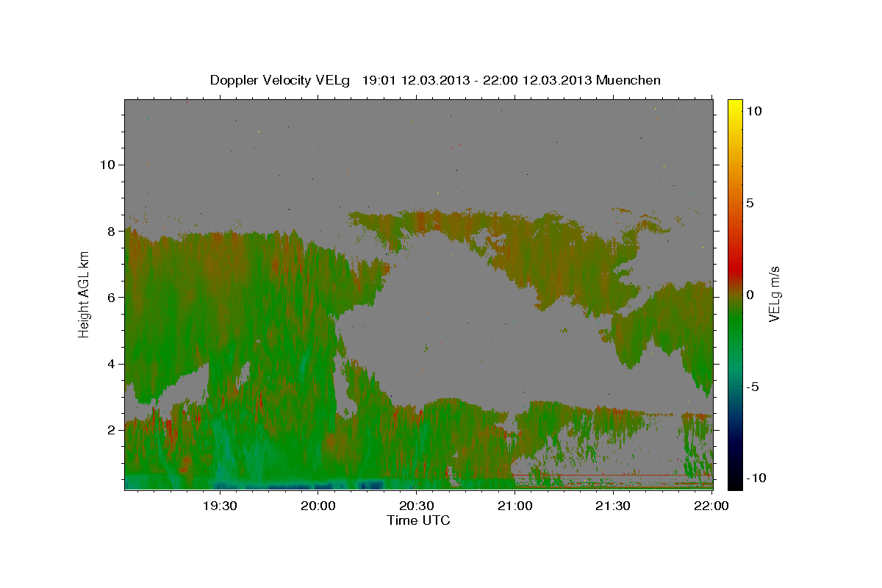The height and width of the screenshot is (588, 882).
Task: Click the 'Height AGL km' axis label
Action: [85, 293]
